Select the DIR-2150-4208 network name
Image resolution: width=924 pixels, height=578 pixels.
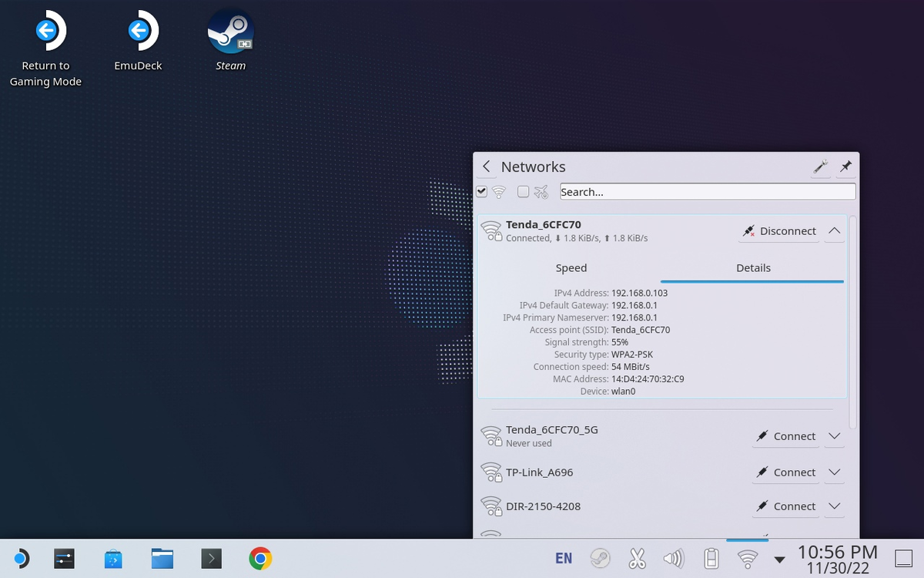coord(544,506)
